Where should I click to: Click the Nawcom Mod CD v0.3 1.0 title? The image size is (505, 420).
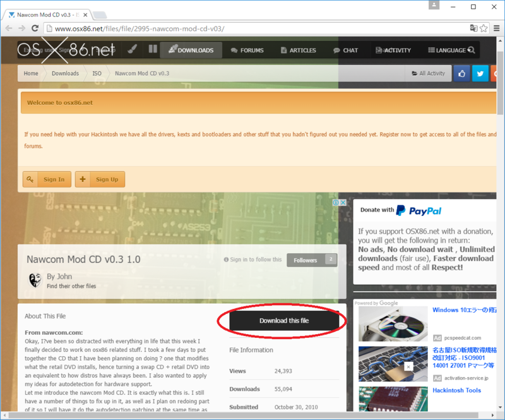point(83,259)
